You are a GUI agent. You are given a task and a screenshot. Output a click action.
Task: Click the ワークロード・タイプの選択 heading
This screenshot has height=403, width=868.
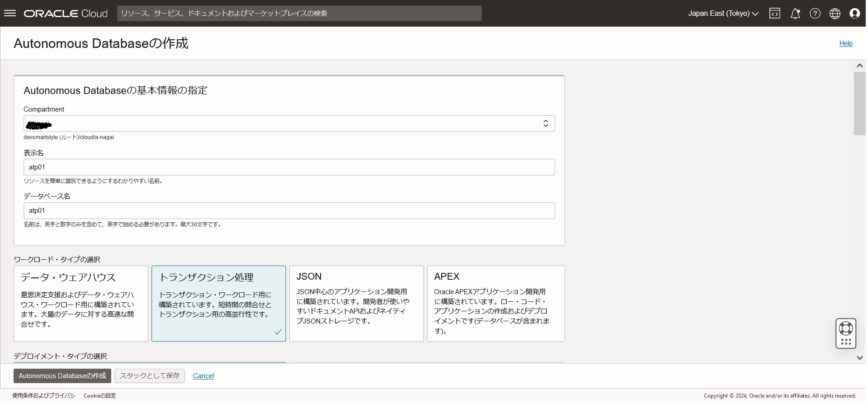57,259
